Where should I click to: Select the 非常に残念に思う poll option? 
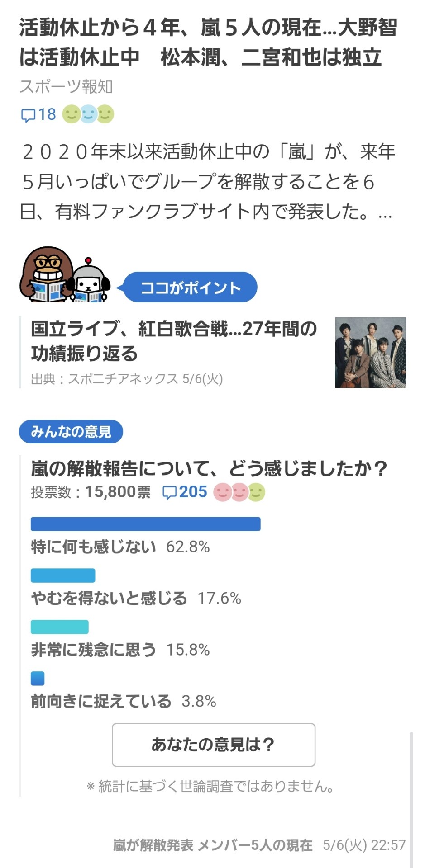click(x=94, y=650)
